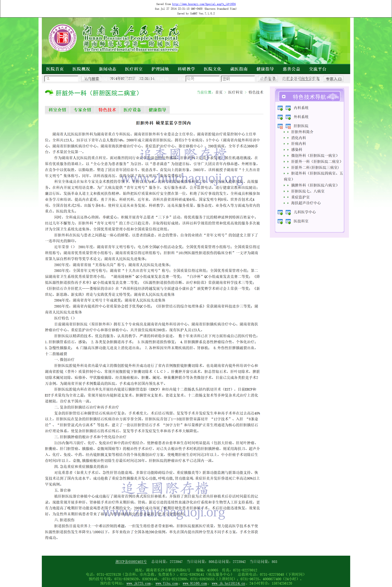Image resolution: width=392 pixels, height=587 pixels.
Task: Click the hospital emblem logo
Action: tap(62, 38)
